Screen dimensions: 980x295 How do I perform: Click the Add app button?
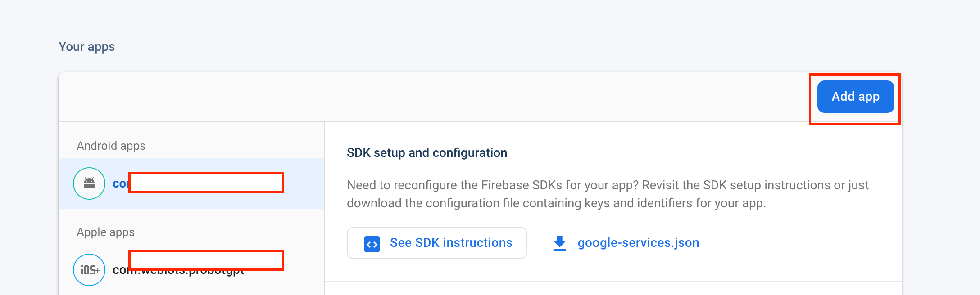click(x=855, y=97)
